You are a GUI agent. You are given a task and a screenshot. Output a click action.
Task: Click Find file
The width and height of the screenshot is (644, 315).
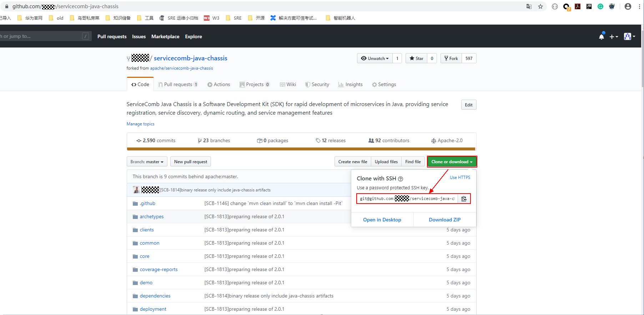coord(413,161)
